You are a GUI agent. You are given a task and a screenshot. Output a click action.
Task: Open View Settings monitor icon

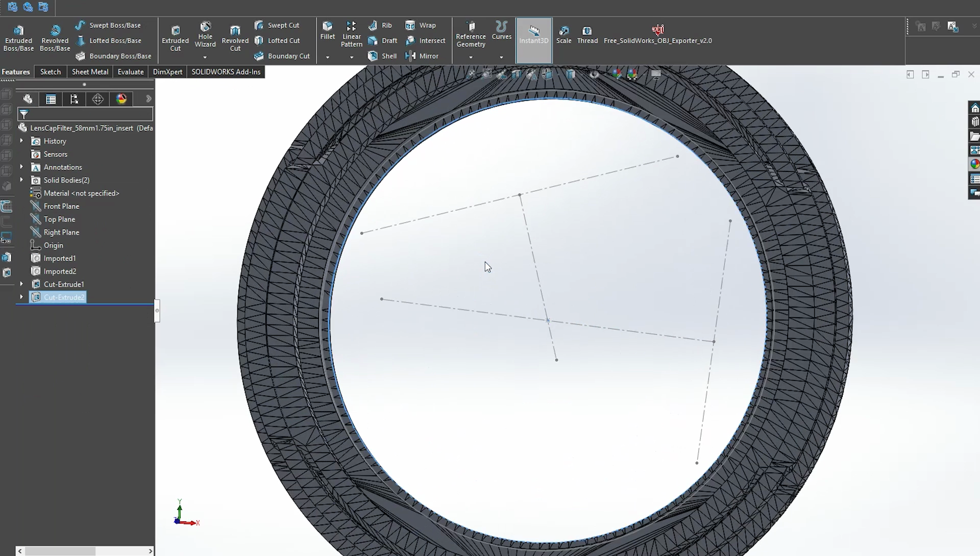656,74
